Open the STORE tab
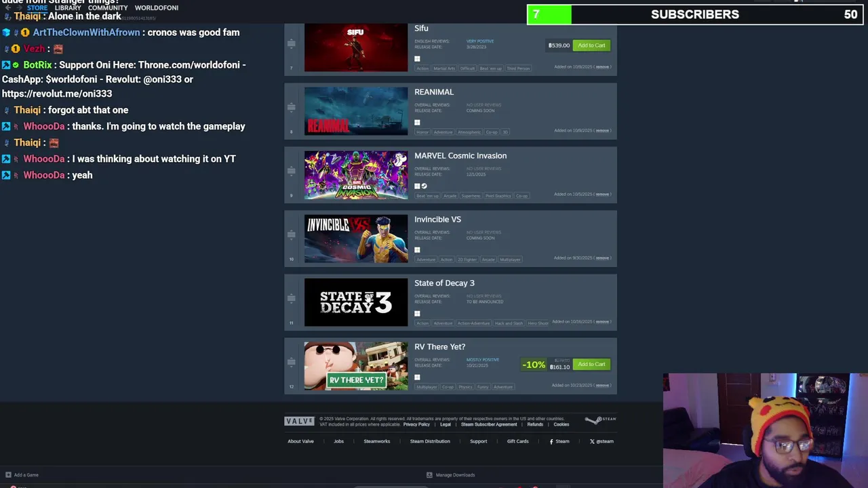The height and width of the screenshot is (488, 868). 37,7
